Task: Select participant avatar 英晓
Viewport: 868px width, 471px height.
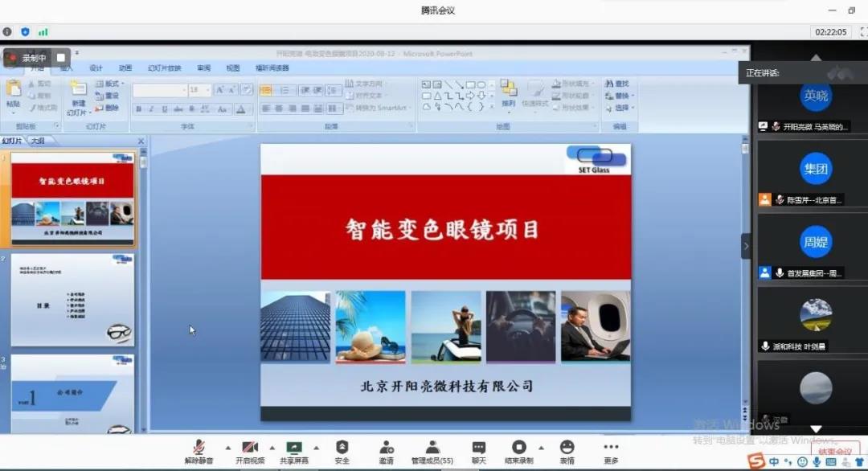Action: pos(816,96)
